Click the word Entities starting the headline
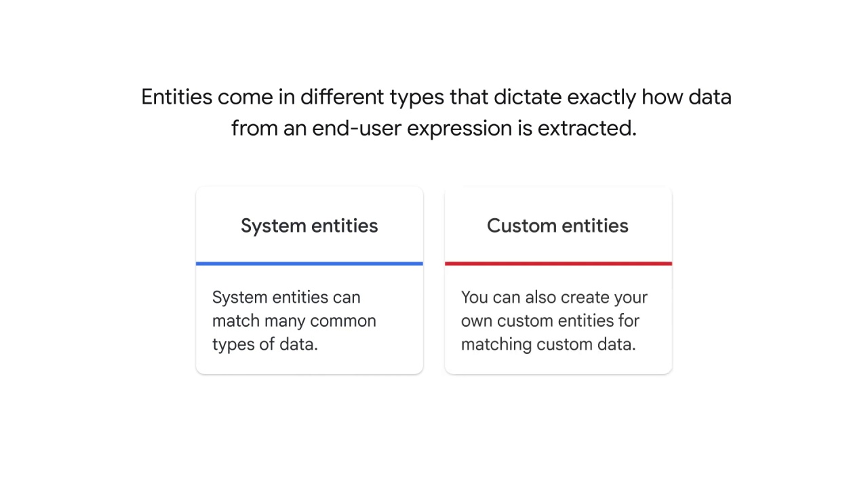 [x=177, y=97]
